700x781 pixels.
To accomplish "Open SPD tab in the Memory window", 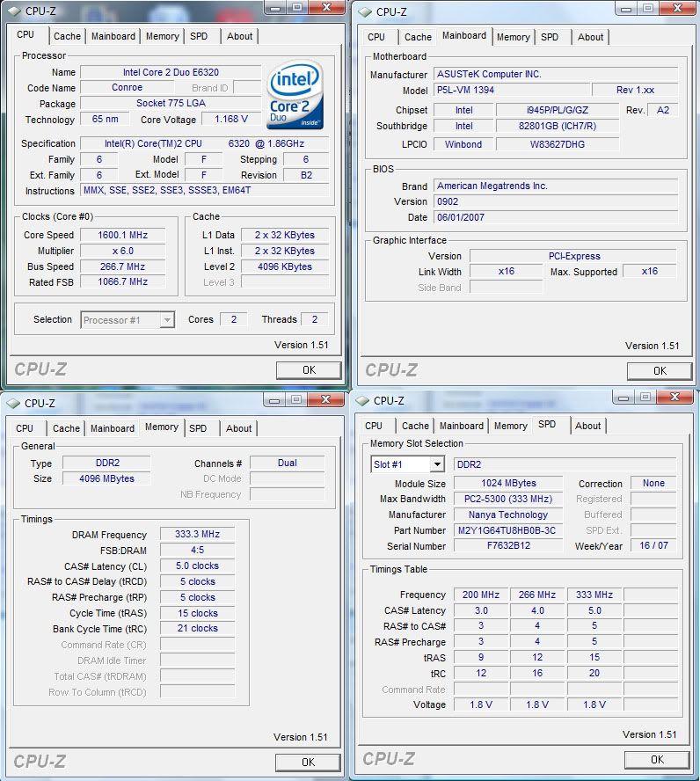I will (198, 428).
